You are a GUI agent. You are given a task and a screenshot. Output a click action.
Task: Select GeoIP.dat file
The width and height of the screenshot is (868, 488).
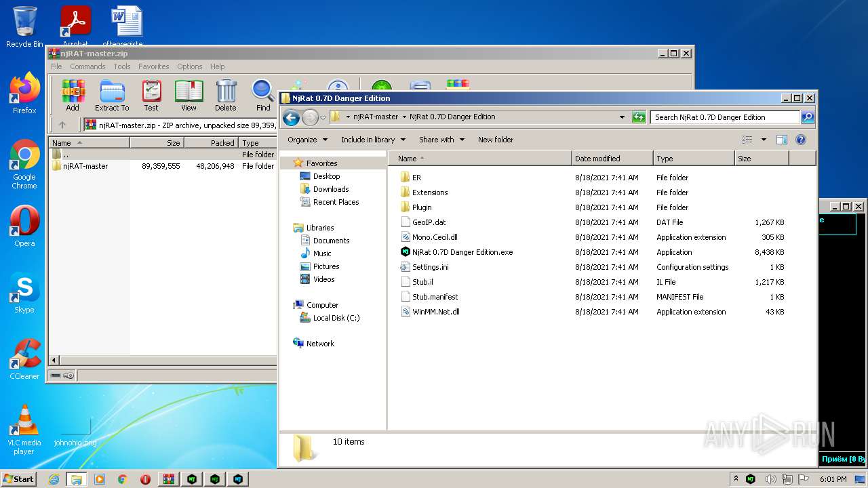click(x=423, y=222)
